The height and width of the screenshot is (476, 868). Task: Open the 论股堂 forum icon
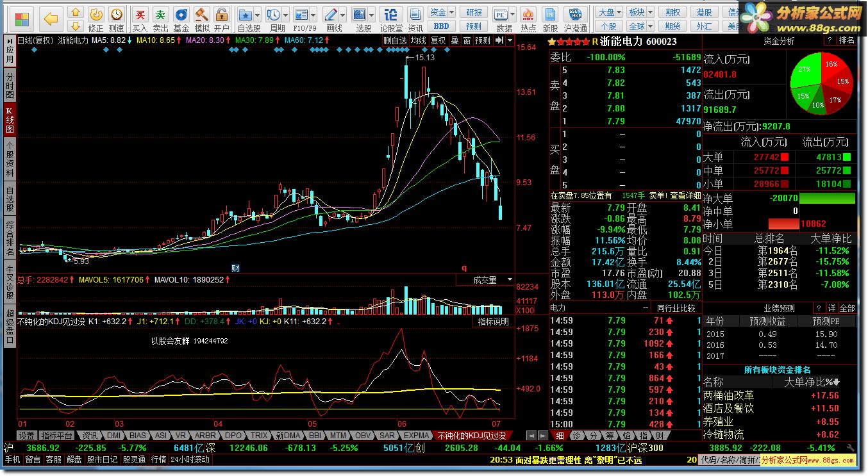click(x=391, y=19)
